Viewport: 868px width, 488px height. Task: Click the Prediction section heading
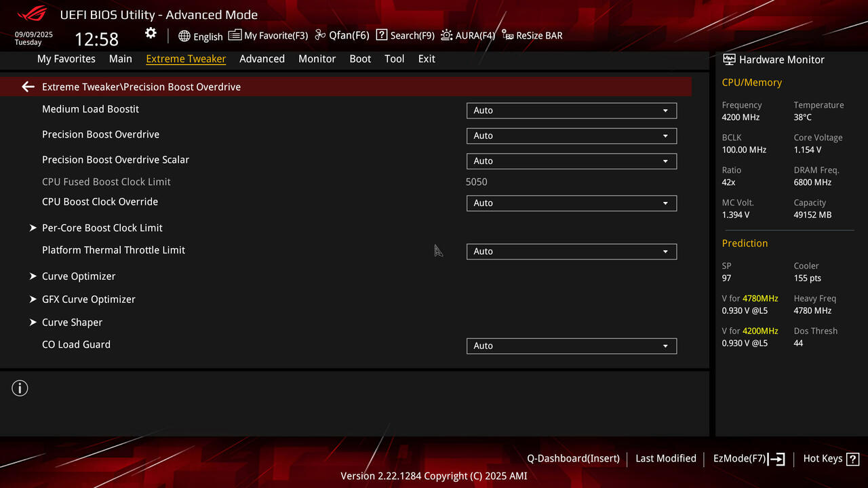point(745,243)
